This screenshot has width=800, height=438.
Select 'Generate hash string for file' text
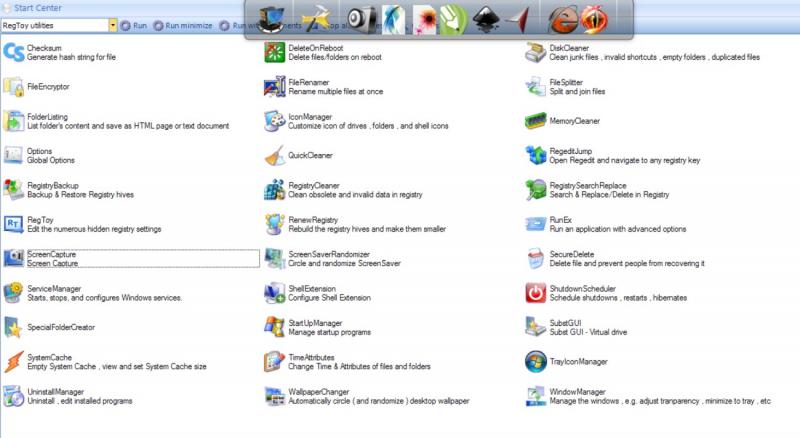[x=71, y=57]
